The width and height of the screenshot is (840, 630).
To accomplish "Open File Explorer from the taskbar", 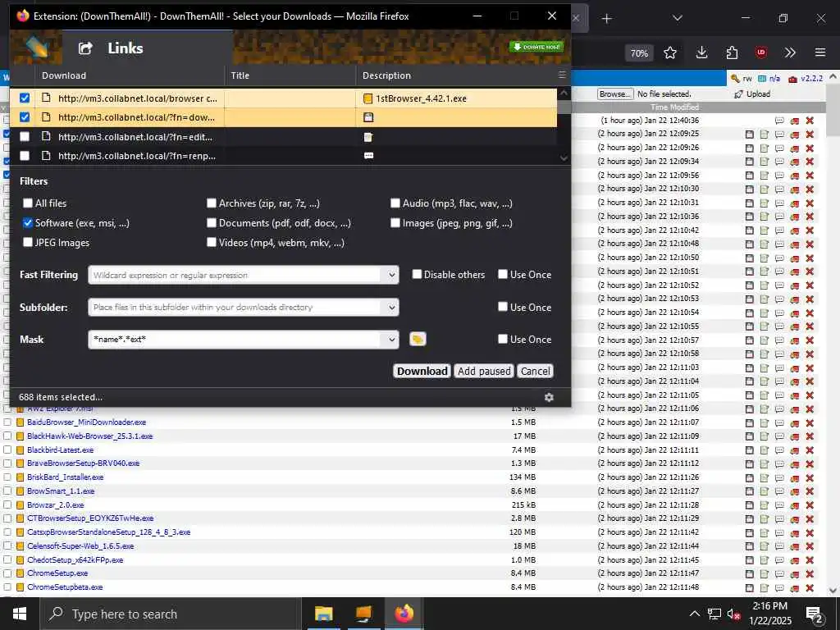I will (x=323, y=614).
